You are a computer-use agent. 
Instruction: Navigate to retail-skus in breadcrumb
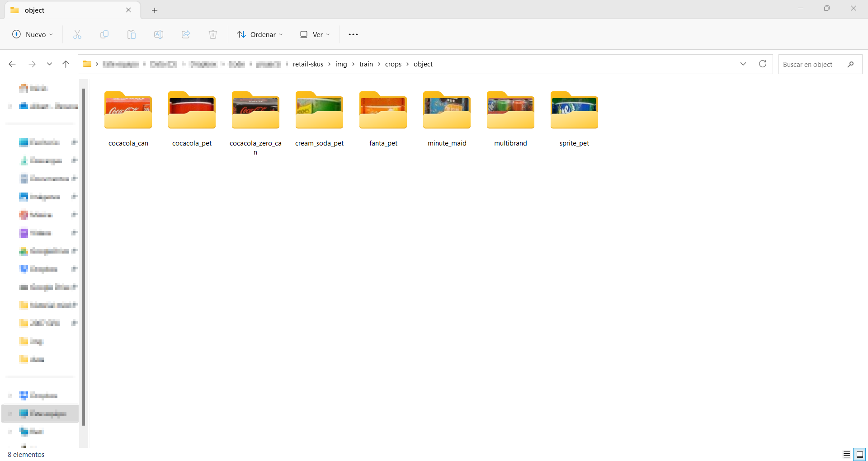(x=308, y=64)
